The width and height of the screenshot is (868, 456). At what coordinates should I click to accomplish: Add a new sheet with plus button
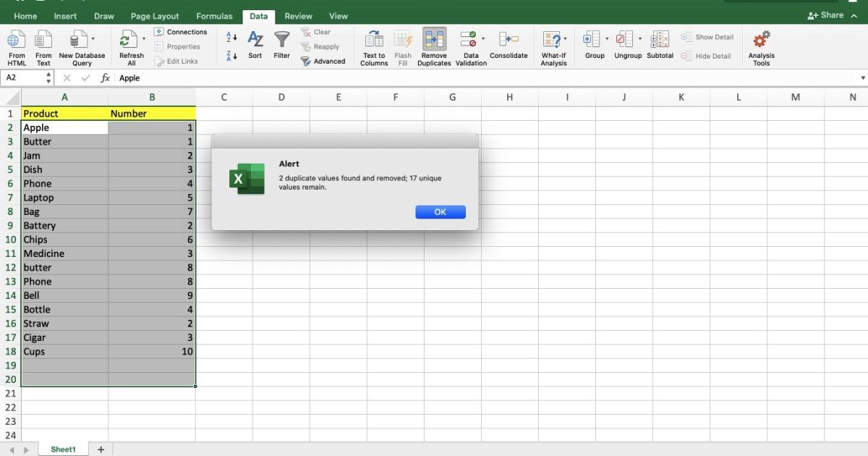(101, 449)
